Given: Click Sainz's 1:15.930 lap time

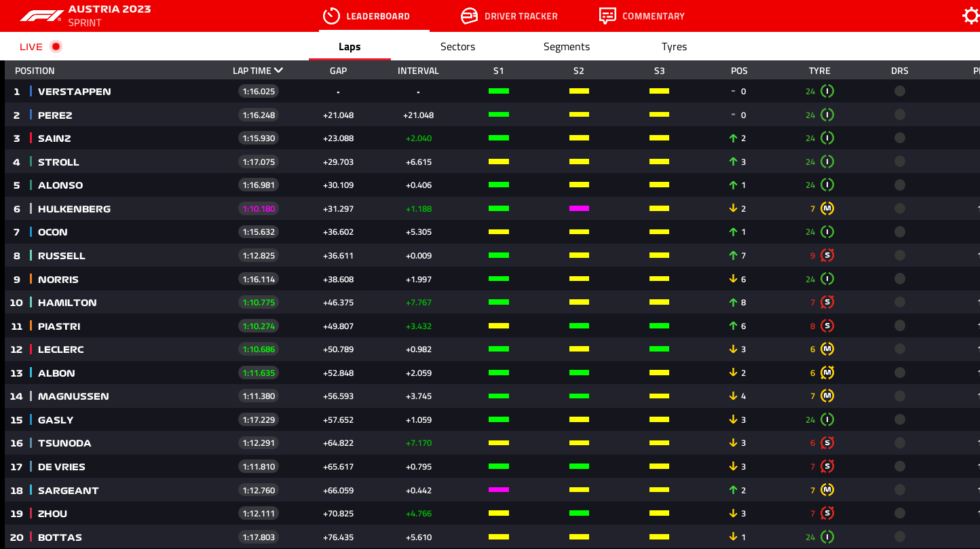Looking at the screenshot, I should tap(259, 138).
